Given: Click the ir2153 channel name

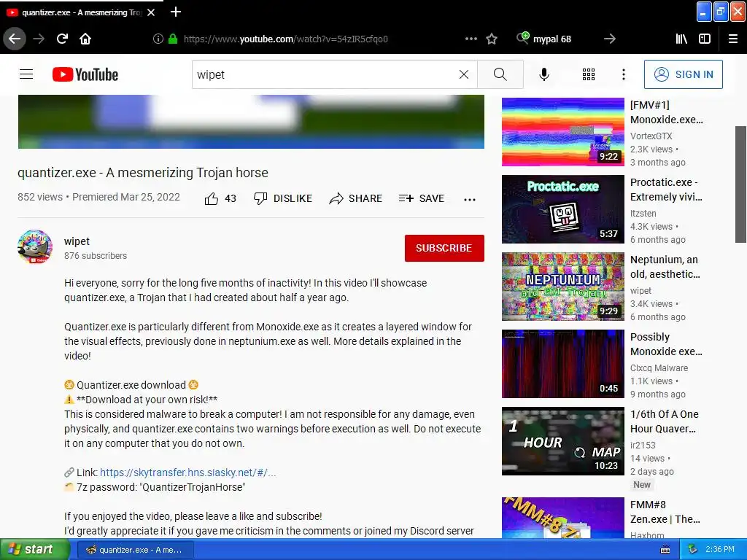Looking at the screenshot, I should (643, 446).
